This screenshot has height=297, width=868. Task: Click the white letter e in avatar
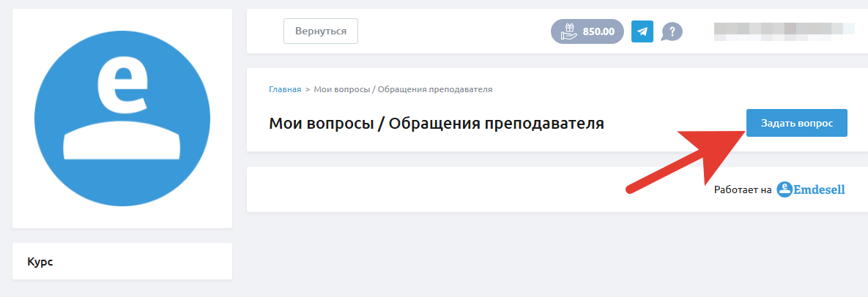click(x=123, y=85)
